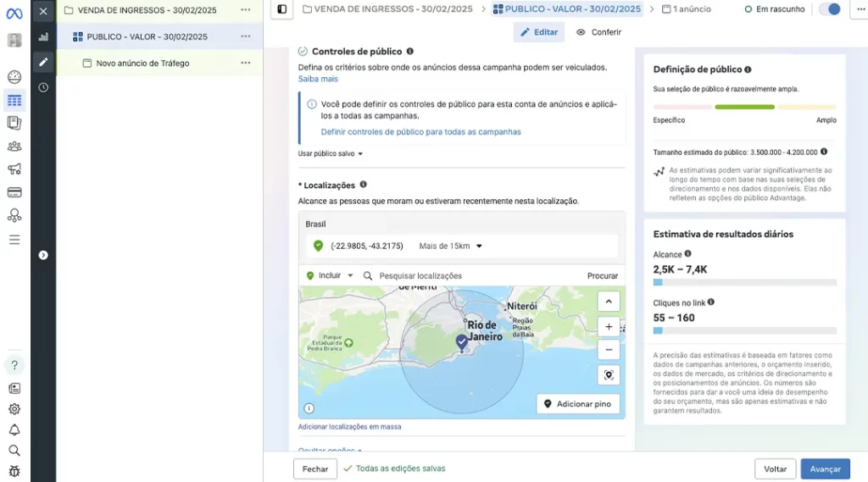Select 'Novo anúncio de Tráfego' tree item
Viewport: 868px width, 482px height.
click(x=142, y=64)
